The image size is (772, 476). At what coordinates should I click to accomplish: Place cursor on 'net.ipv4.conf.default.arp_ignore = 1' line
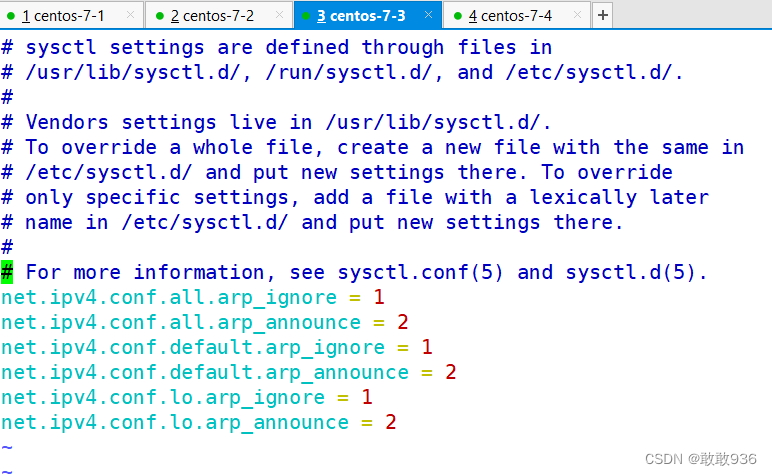[x=217, y=348]
